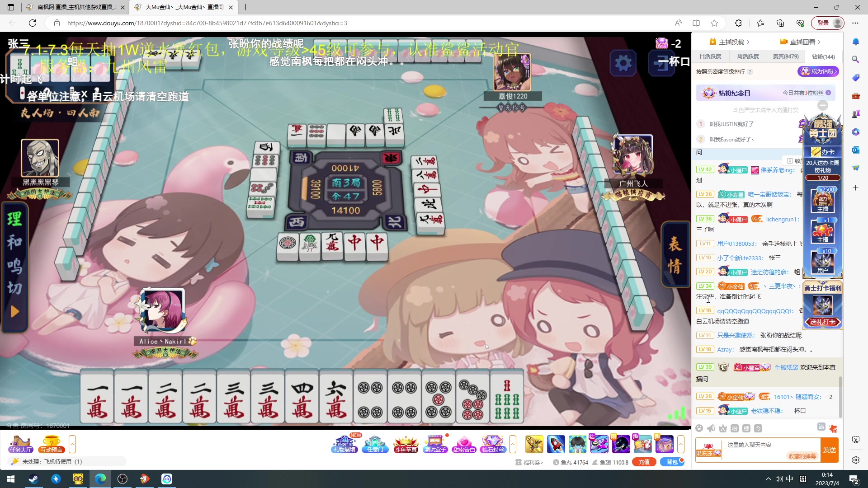Image resolution: width=868 pixels, height=488 pixels.
Task: Open the 甜蜜告白 icon
Action: (464, 444)
